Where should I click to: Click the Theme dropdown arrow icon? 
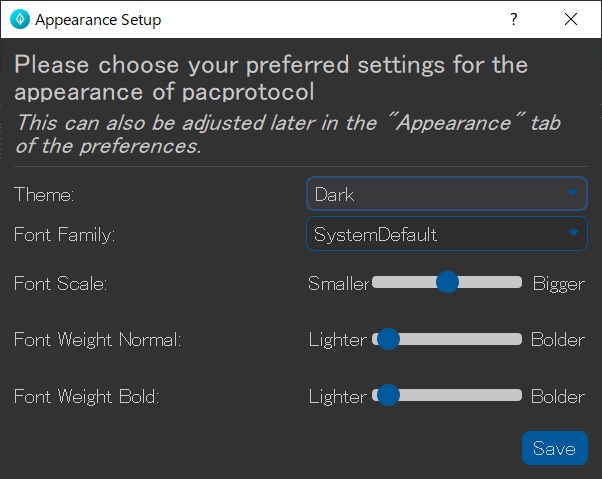pos(573,193)
